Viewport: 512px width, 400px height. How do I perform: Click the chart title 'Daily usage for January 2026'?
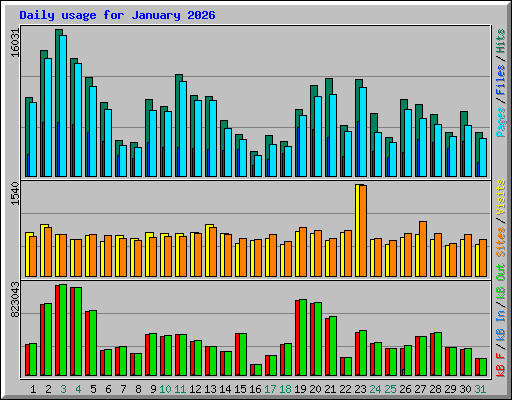117,15
